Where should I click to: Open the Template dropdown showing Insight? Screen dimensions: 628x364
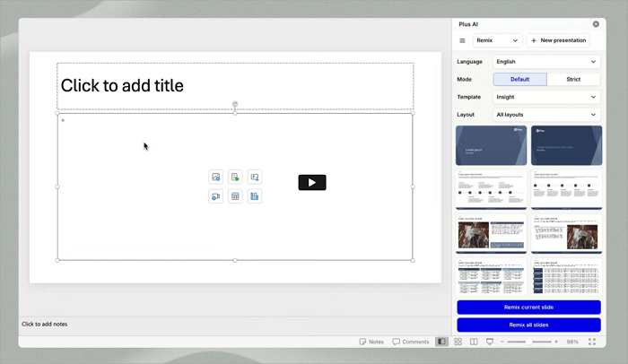coord(546,97)
